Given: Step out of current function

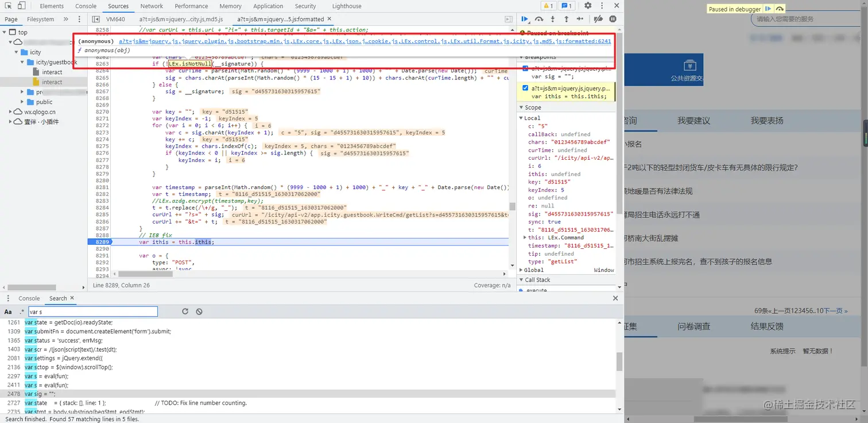Looking at the screenshot, I should (566, 19).
